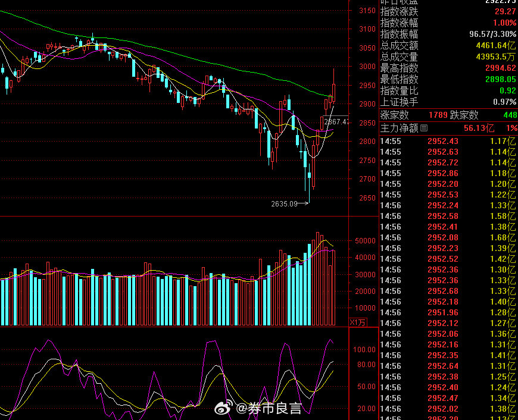Select the tick row priced 2952.02
Viewport: 518px width, 420px height.
(x=448, y=409)
